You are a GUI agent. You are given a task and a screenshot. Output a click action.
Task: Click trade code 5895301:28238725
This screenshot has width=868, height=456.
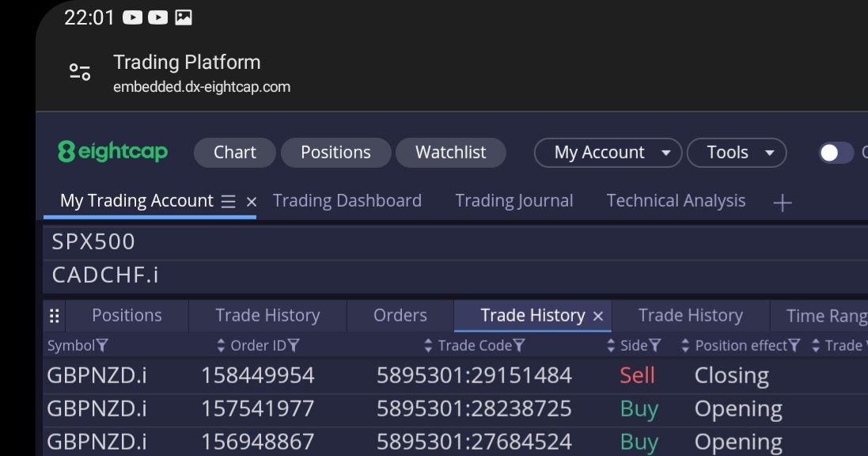[474, 409]
